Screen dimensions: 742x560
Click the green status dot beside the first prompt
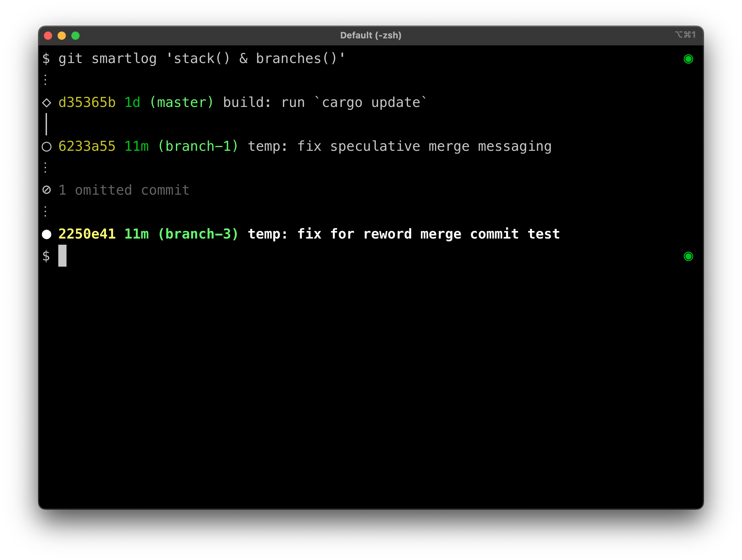pos(688,59)
